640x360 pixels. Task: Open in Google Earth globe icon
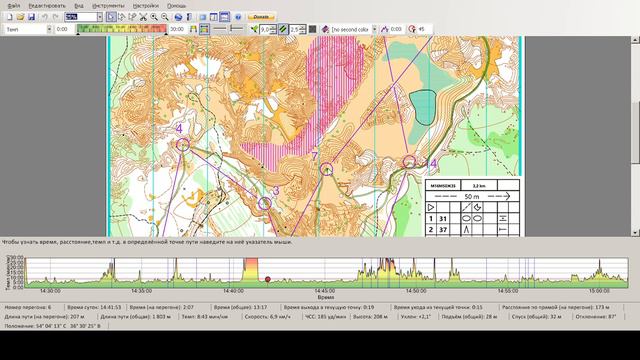pos(178,17)
